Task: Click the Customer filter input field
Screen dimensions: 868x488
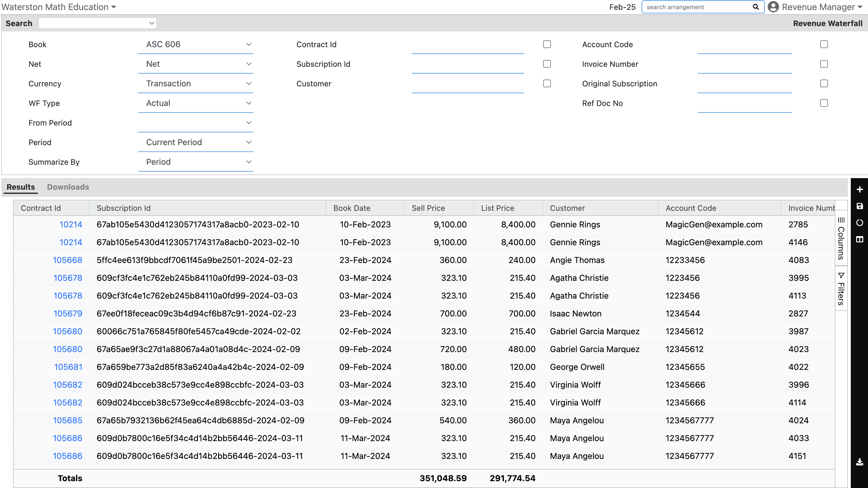Action: [x=467, y=84]
